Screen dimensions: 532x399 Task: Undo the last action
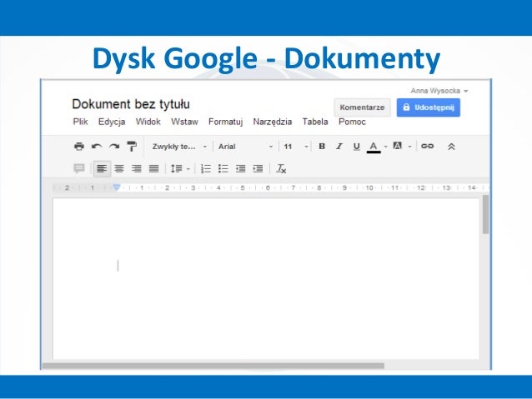click(97, 147)
